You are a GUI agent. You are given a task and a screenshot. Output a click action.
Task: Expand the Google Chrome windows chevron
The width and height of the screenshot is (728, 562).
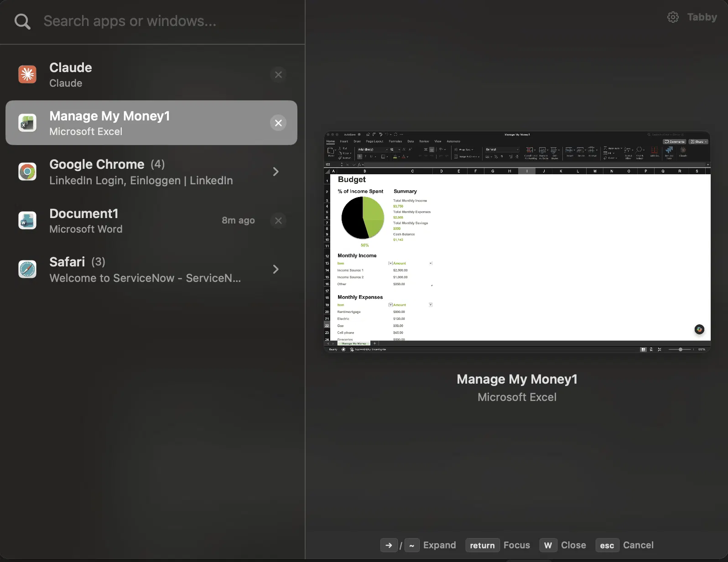coord(276,172)
